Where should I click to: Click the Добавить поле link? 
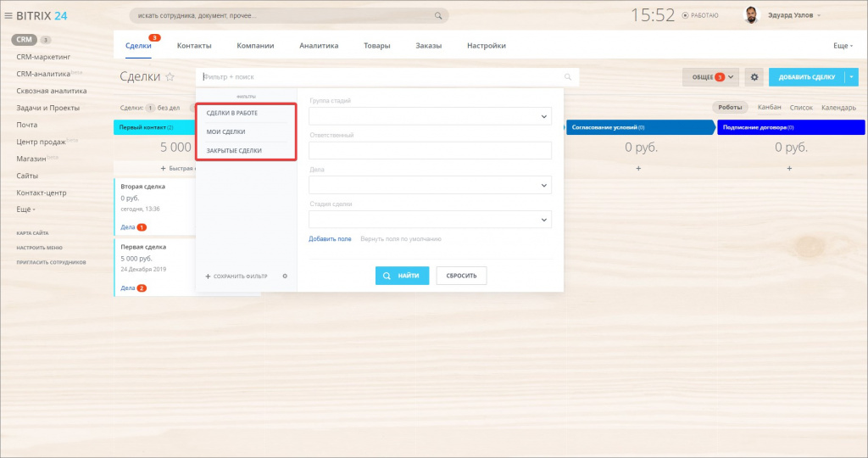point(330,239)
